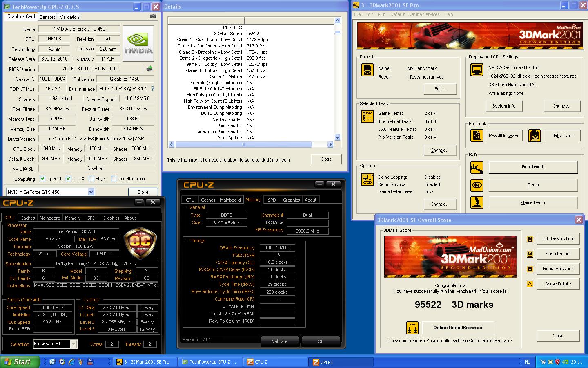The height and width of the screenshot is (368, 588).
Task: Click the Benchmark button
Action: click(x=533, y=167)
